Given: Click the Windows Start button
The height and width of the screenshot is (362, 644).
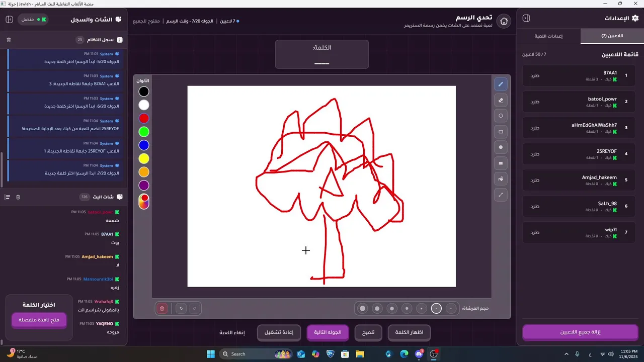Looking at the screenshot, I should point(211,354).
